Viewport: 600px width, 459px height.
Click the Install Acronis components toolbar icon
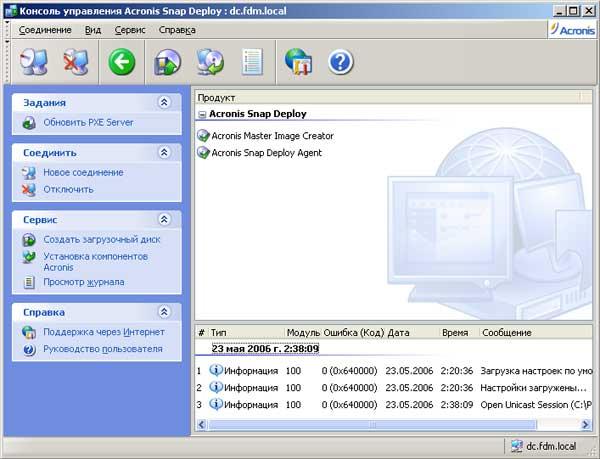pyautogui.click(x=210, y=62)
